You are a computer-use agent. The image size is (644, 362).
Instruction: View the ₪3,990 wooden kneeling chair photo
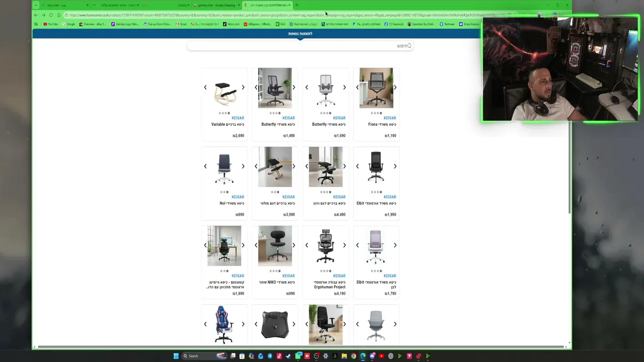pos(275,167)
